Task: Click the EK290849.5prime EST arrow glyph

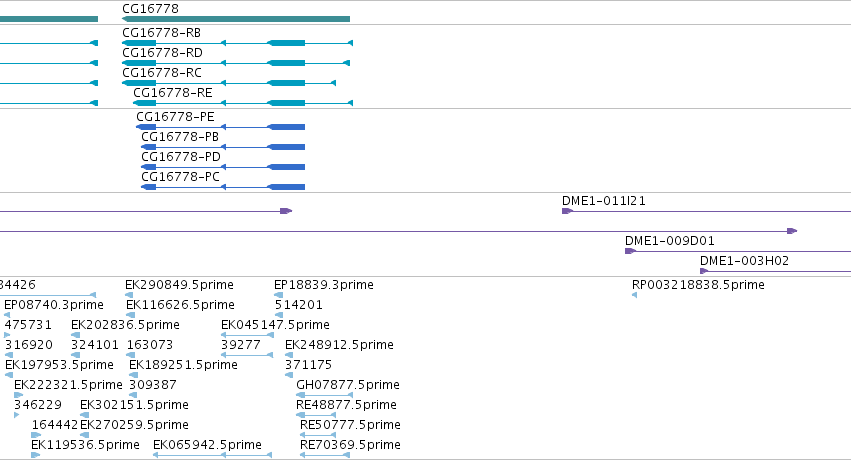Action: click(x=129, y=295)
